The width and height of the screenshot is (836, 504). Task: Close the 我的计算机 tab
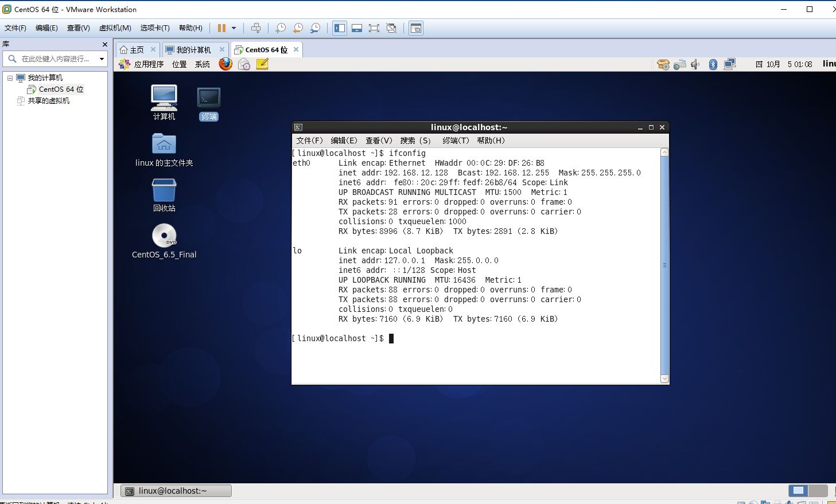click(222, 49)
